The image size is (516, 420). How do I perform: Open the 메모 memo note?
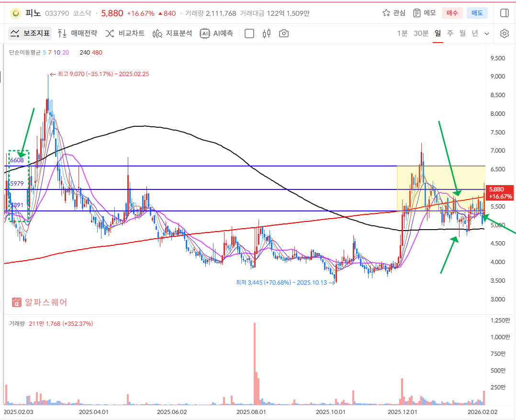point(425,13)
